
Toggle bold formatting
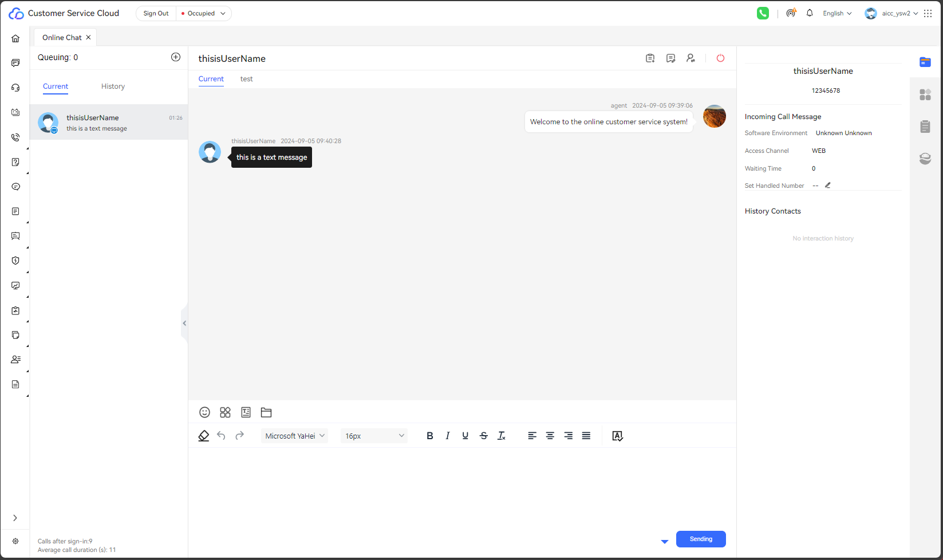coord(430,436)
